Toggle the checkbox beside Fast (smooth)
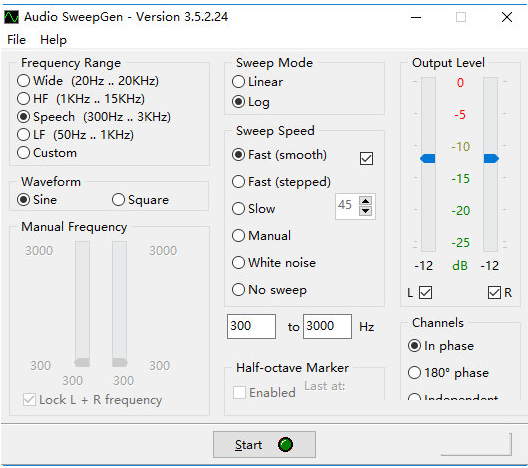The image size is (528, 468). [x=366, y=158]
